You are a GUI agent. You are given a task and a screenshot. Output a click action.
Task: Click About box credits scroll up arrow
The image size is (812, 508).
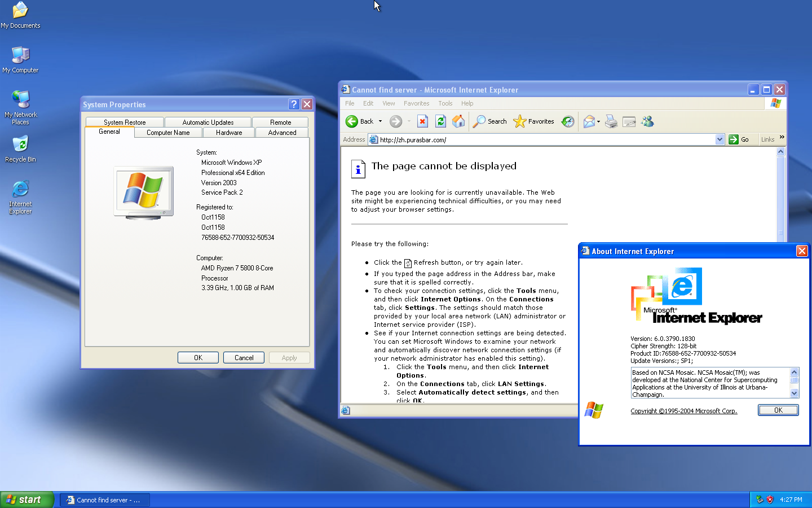tap(795, 372)
